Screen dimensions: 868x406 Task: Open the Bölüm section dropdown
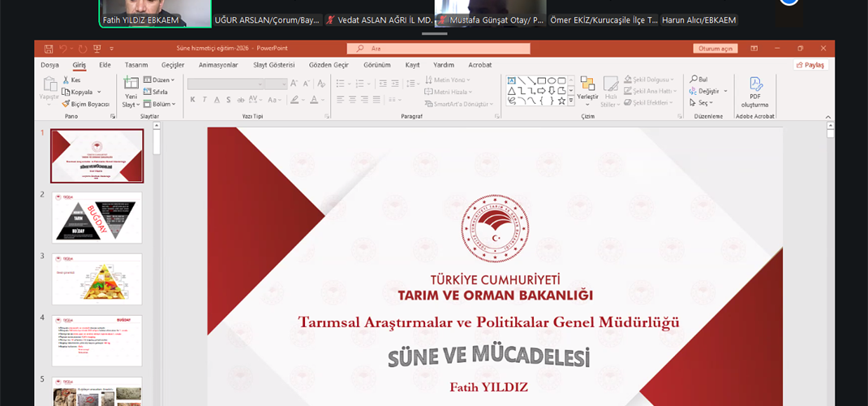click(160, 104)
